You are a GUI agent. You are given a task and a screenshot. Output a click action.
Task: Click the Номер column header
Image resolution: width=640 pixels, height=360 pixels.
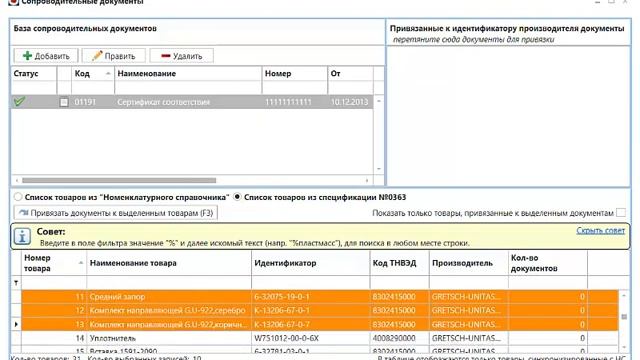(295, 73)
